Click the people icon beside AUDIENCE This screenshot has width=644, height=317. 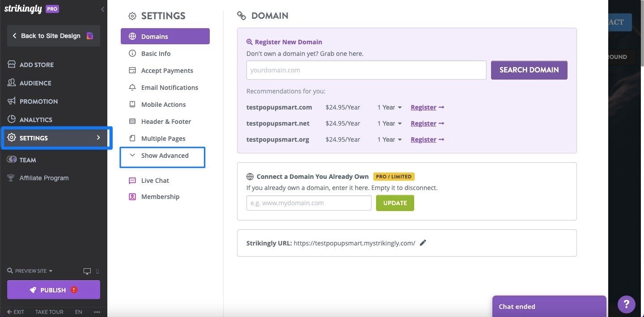click(12, 83)
